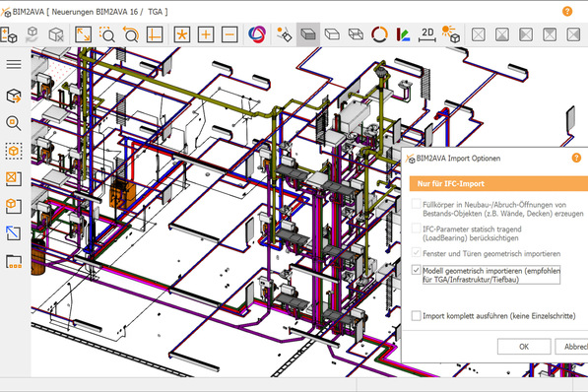Click the orange cabinet object in model

point(122,194)
